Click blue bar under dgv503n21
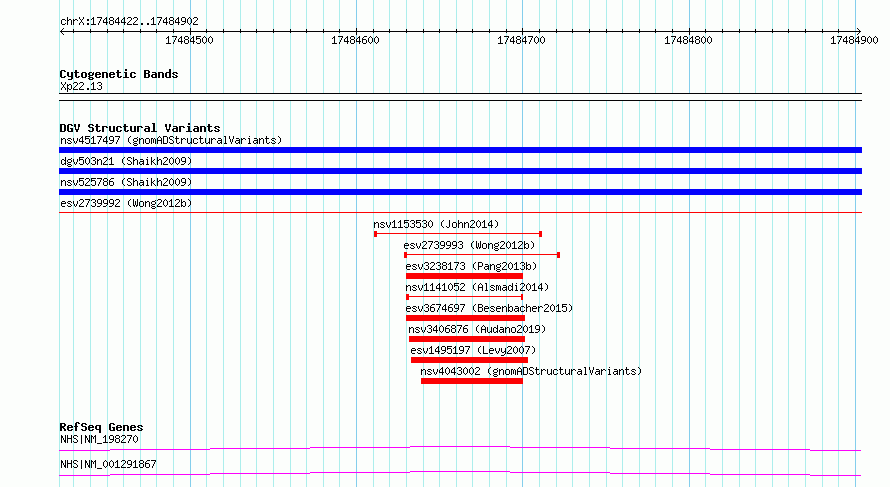The image size is (890, 487). coord(460,171)
